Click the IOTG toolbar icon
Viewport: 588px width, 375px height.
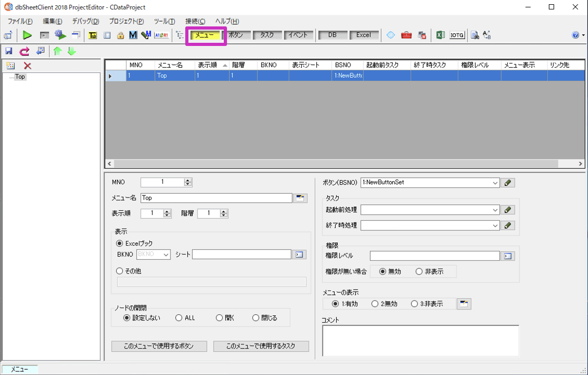(x=457, y=35)
